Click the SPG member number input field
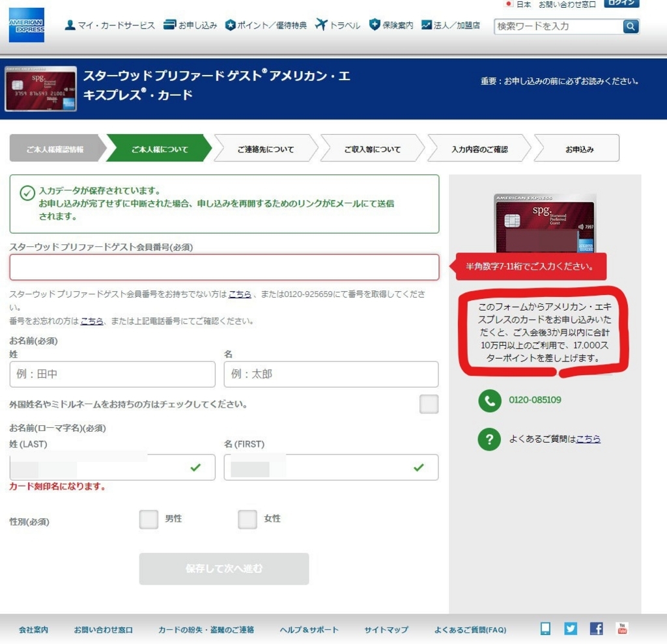Image resolution: width=667 pixels, height=644 pixels. pyautogui.click(x=224, y=267)
